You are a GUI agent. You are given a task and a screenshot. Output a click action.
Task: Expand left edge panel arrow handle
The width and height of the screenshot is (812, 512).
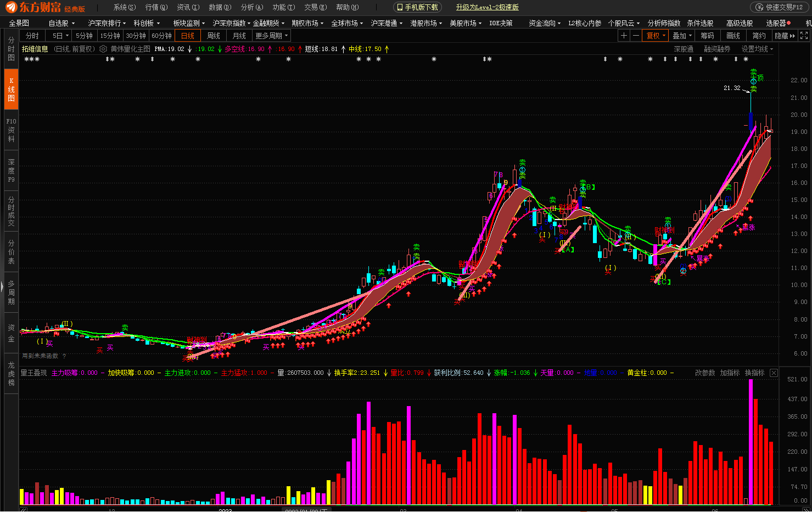[2, 286]
